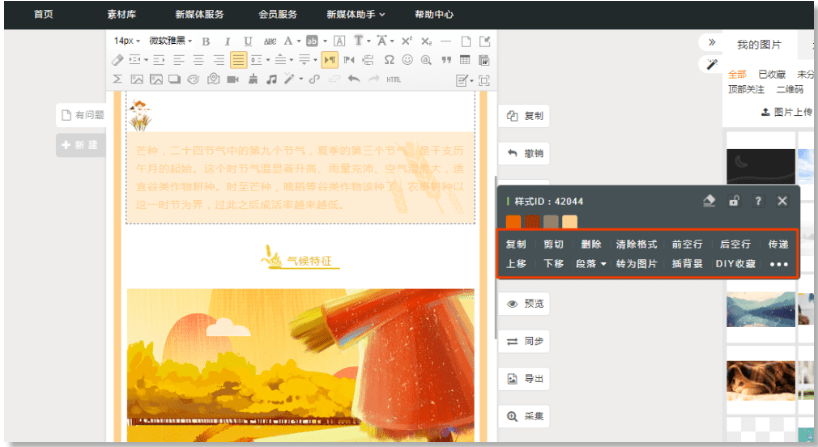Insert a blockquote
This screenshot has width=818, height=447.
click(446, 61)
